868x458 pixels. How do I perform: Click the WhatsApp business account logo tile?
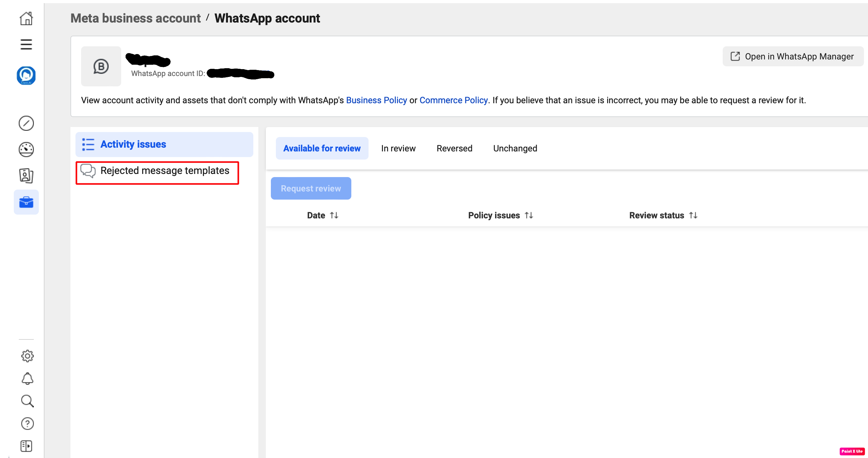pyautogui.click(x=101, y=66)
